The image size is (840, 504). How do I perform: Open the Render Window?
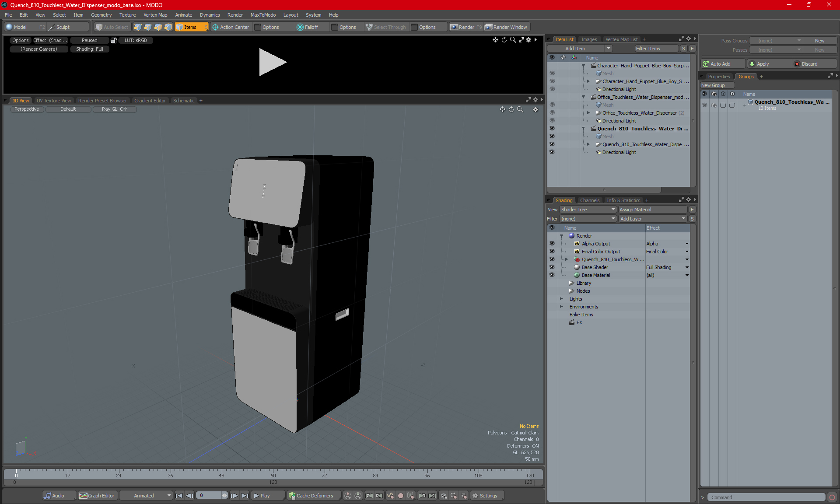[506, 27]
